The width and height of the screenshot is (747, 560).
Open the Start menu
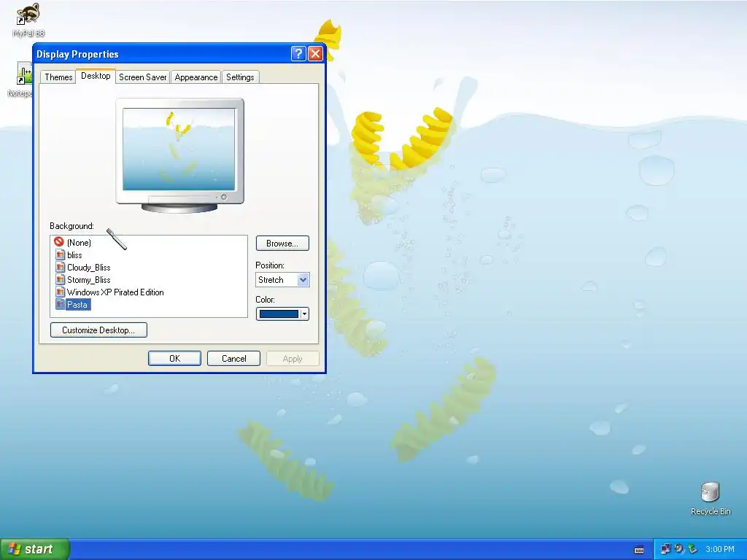[x=34, y=549]
